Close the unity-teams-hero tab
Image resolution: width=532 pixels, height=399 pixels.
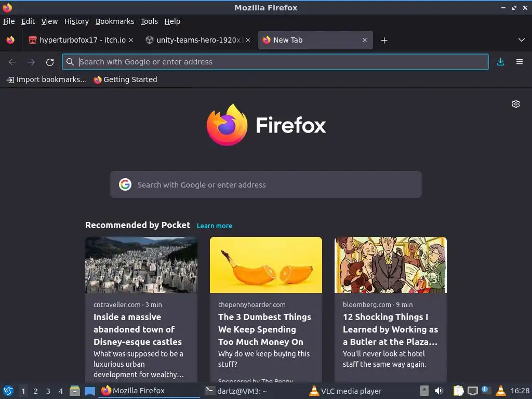pyautogui.click(x=248, y=40)
